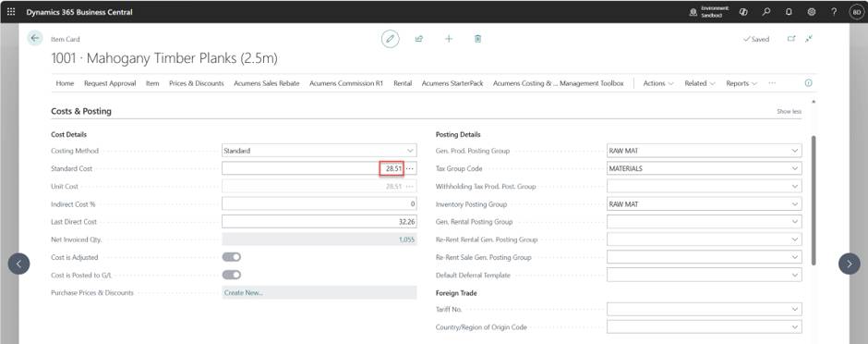The height and width of the screenshot is (344, 868).
Task: Show more actions ellipsis in the menu bar
Action: 772,83
